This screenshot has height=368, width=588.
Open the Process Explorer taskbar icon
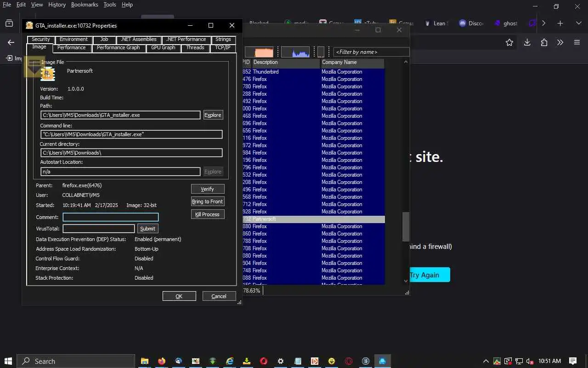(382, 361)
